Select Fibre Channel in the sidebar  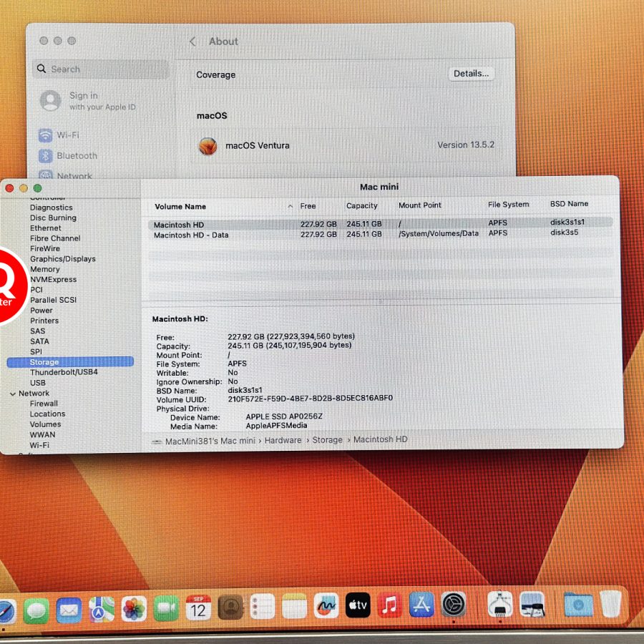pyautogui.click(x=55, y=238)
